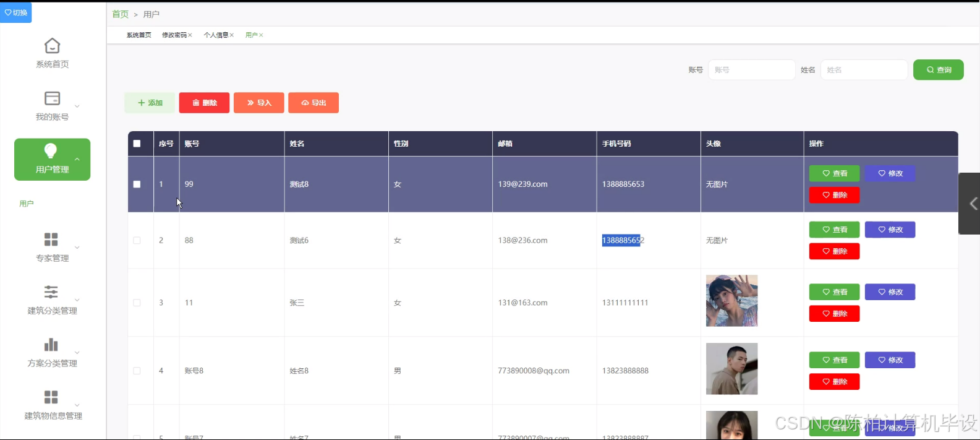
Task: Click 修改 for row 4 (姓名8)
Action: 890,360
